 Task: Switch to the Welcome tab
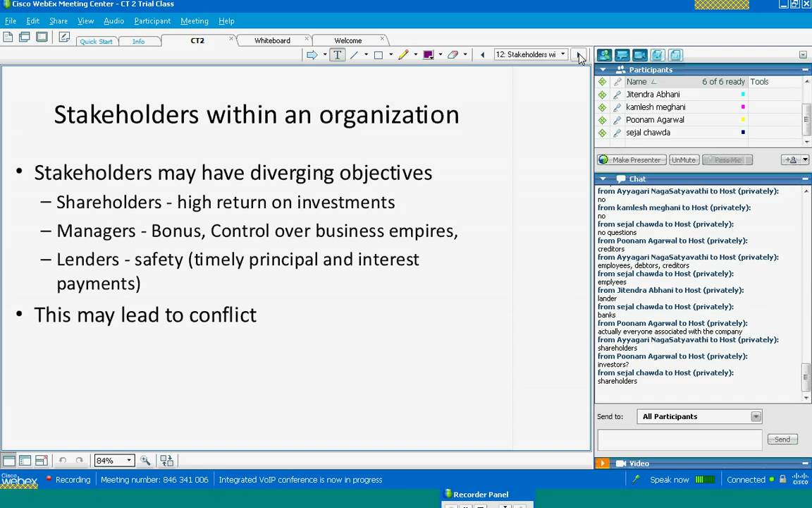tap(348, 40)
